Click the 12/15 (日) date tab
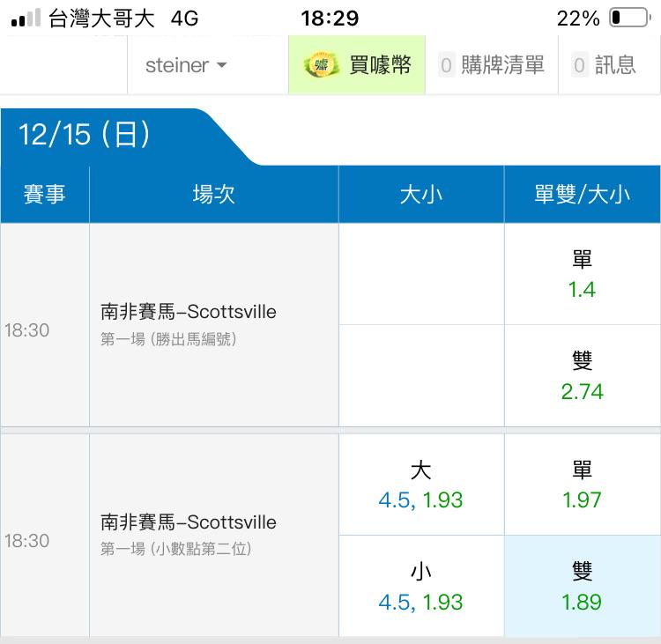Screen dimensions: 661x644 tap(85, 135)
